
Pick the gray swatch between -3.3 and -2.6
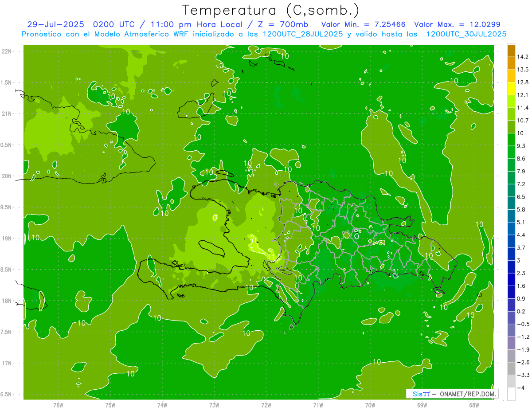pos(511,368)
